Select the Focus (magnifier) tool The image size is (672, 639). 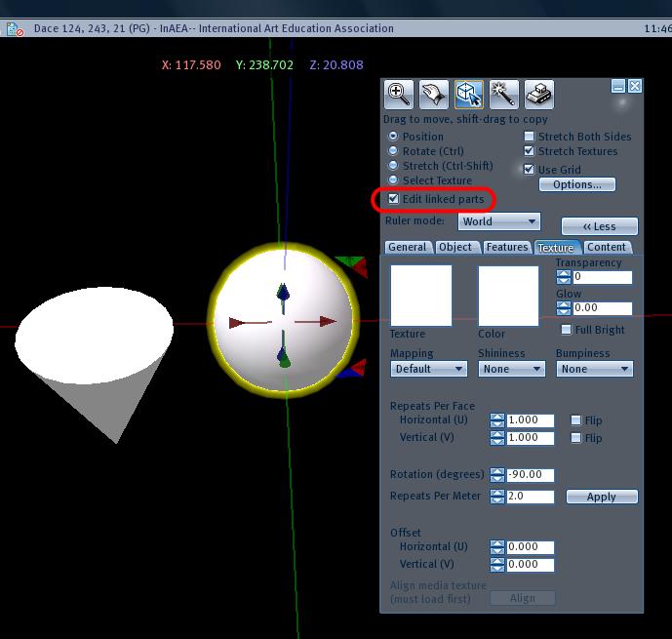click(x=397, y=94)
